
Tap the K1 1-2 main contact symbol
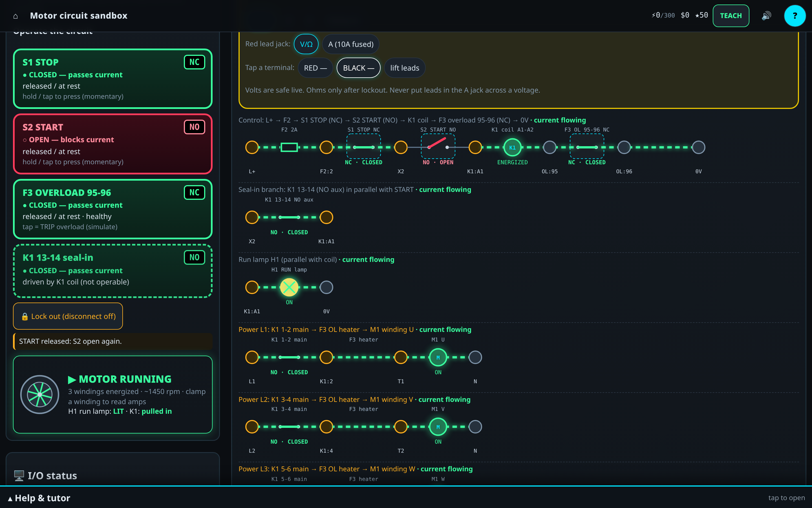(x=289, y=357)
